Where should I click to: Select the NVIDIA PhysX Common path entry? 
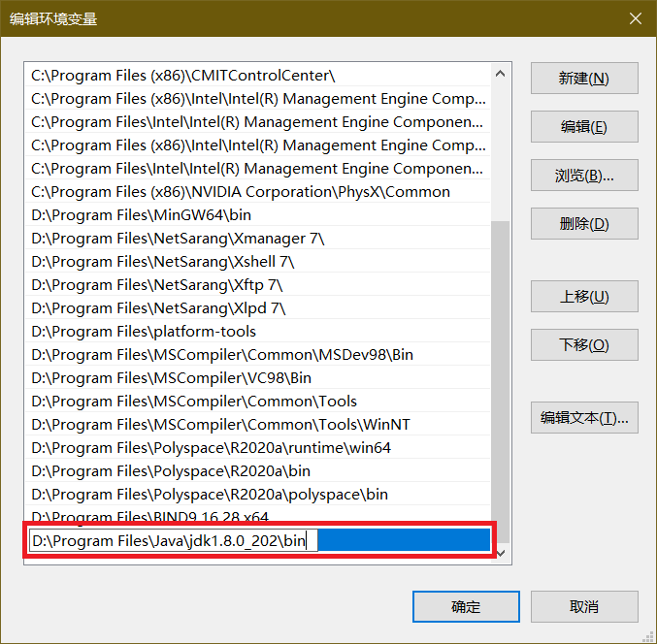pyautogui.click(x=241, y=192)
